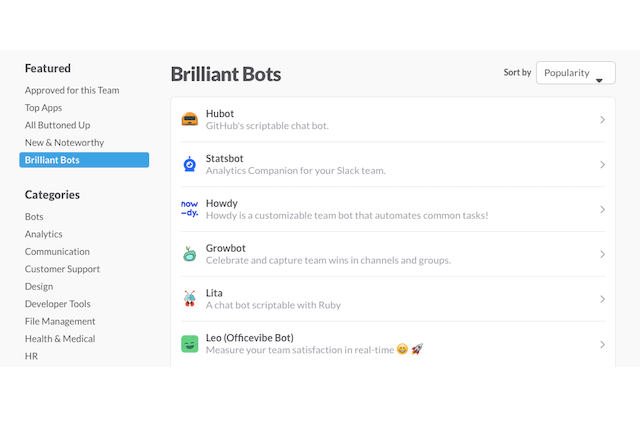Expand the Lita row chevron
This screenshot has height=426, width=640.
coord(602,299)
